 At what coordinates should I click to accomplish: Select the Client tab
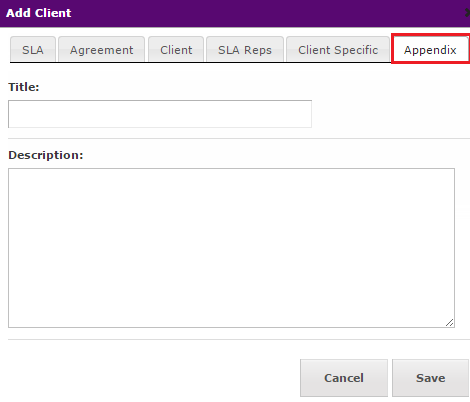pyautogui.click(x=176, y=49)
